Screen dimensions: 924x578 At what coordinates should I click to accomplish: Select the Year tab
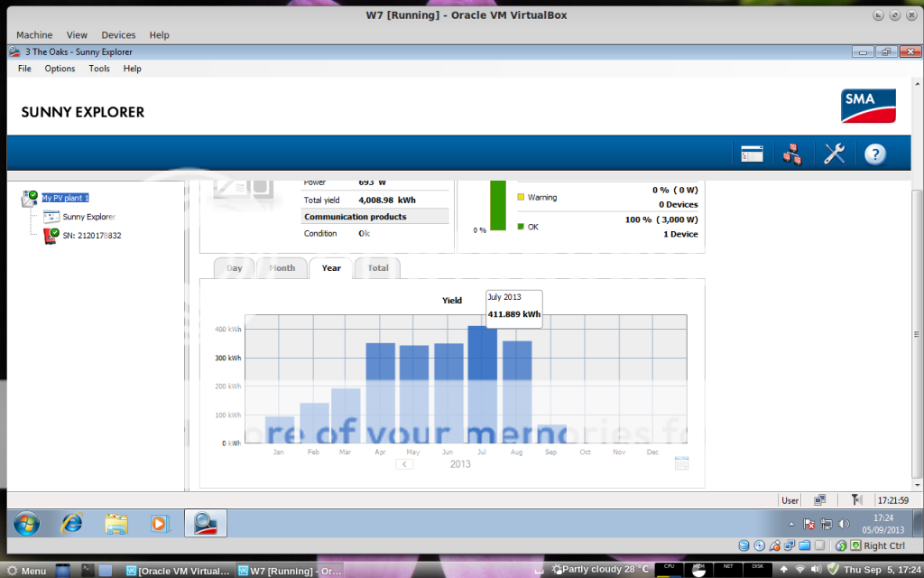pos(330,267)
